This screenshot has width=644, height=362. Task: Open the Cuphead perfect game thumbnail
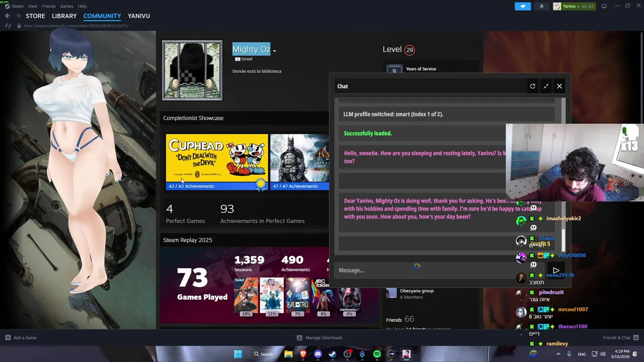(217, 157)
